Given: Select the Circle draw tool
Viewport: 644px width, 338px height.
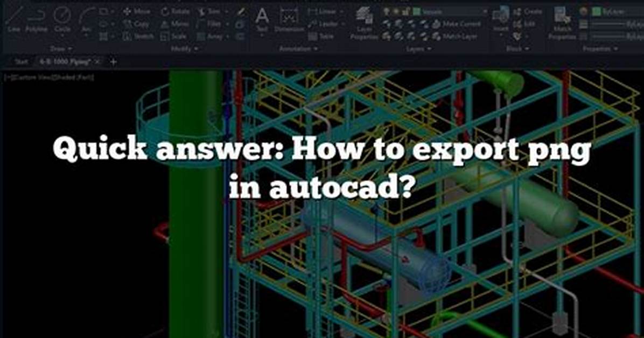Looking at the screenshot, I should click(62, 20).
